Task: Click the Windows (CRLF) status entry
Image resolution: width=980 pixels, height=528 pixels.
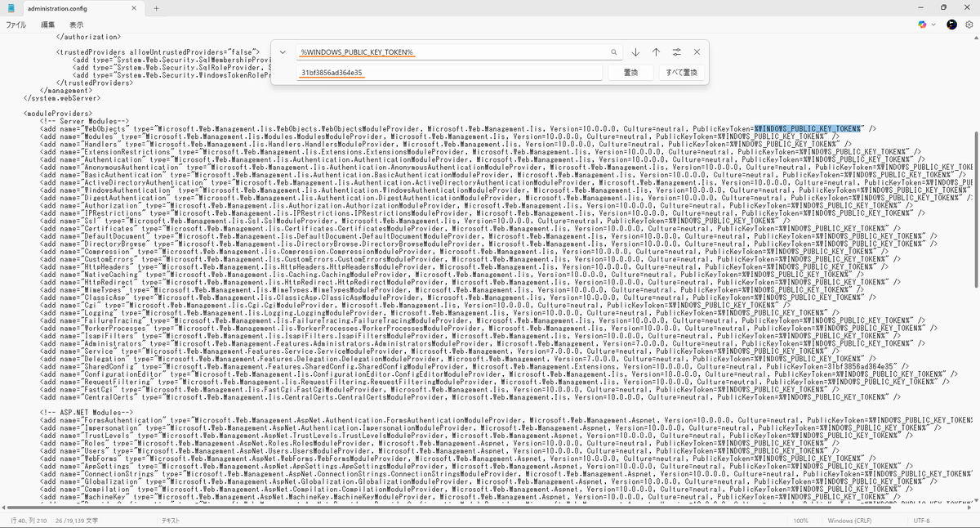Action: pyautogui.click(x=850, y=521)
